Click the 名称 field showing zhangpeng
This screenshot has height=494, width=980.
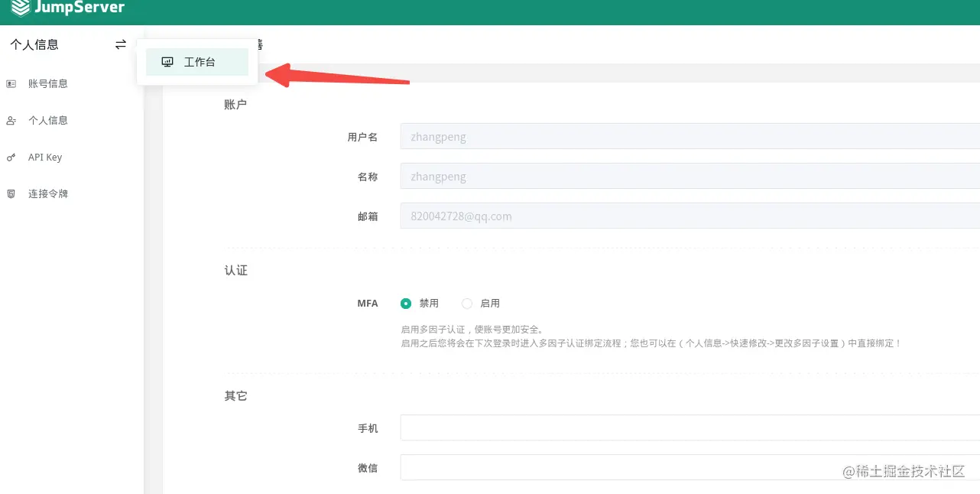[x=690, y=177]
